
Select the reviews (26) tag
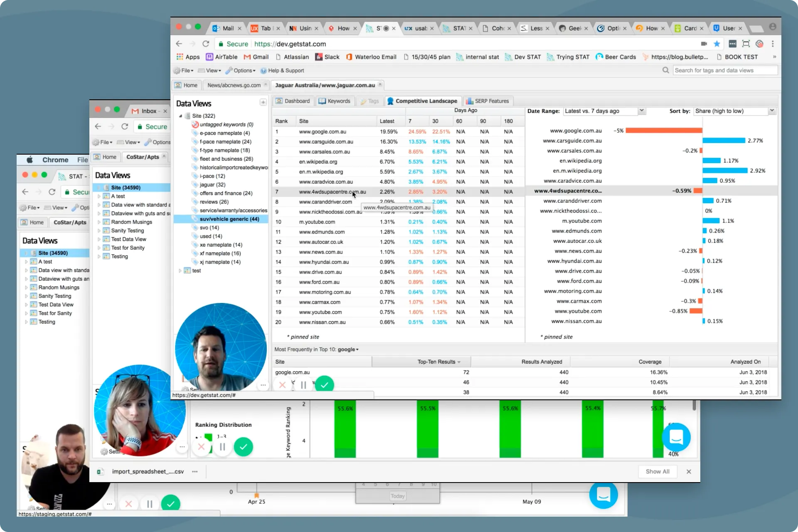pyautogui.click(x=214, y=202)
